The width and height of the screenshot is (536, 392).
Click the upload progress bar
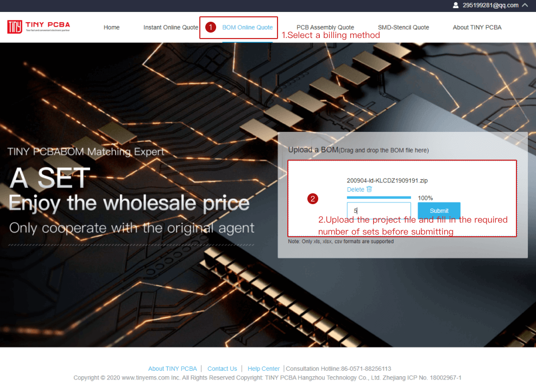click(x=379, y=198)
